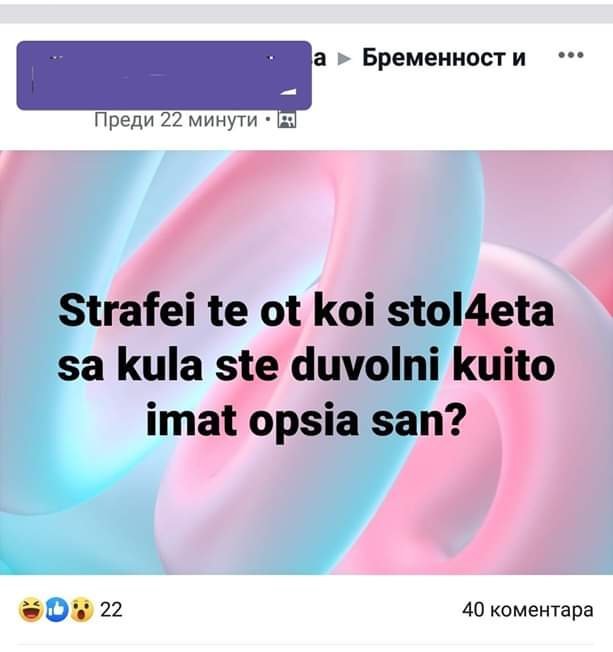Click the group audience icon beside timestamp

click(287, 120)
